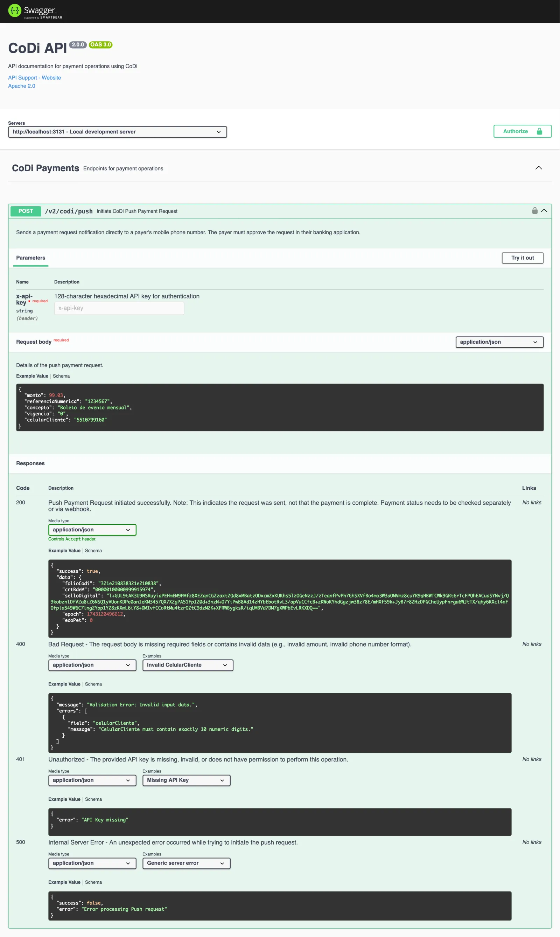Click the Swagger logo icon

tap(15, 11)
